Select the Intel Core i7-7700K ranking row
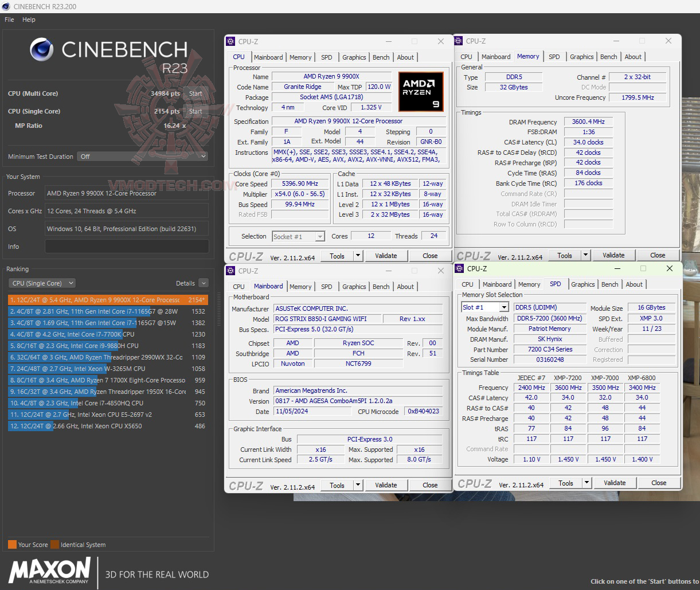Viewport: 700px width, 590px height. 108,334
